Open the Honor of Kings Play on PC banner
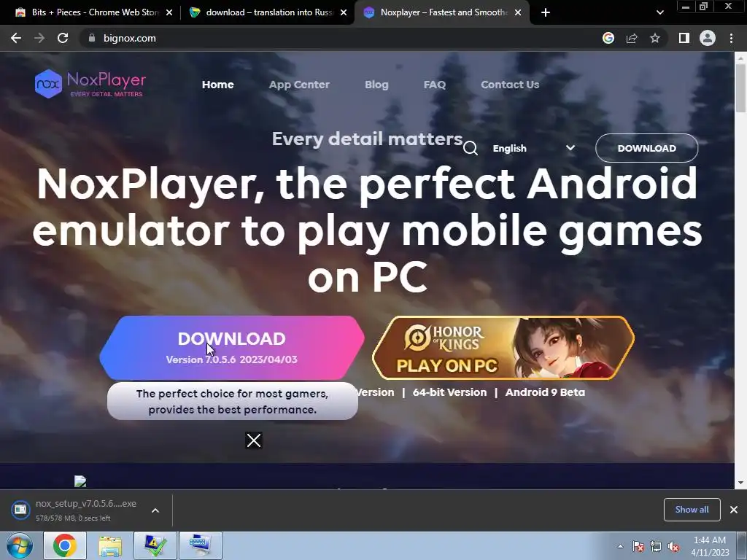747x560 pixels. tap(503, 348)
